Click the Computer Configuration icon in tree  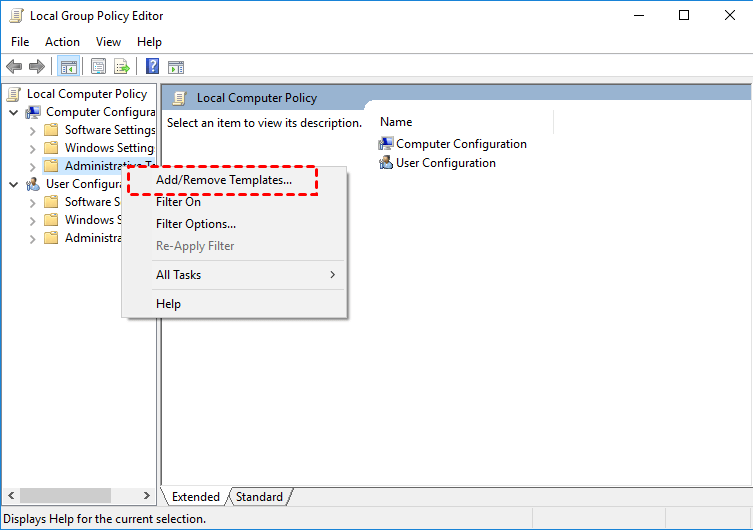pyautogui.click(x=33, y=112)
